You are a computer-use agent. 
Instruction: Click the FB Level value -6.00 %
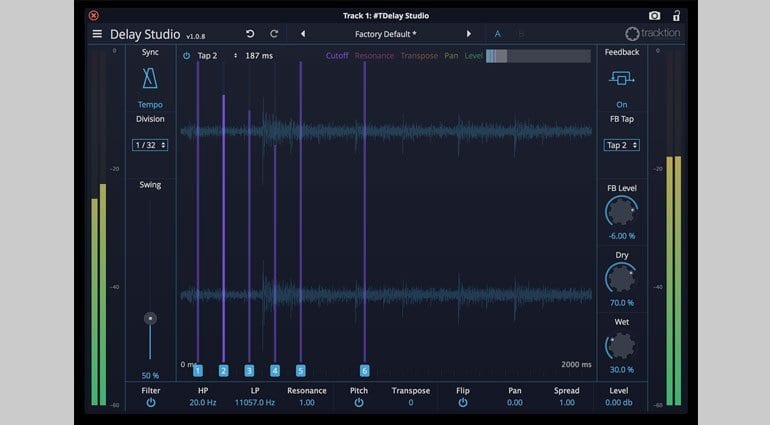click(622, 236)
